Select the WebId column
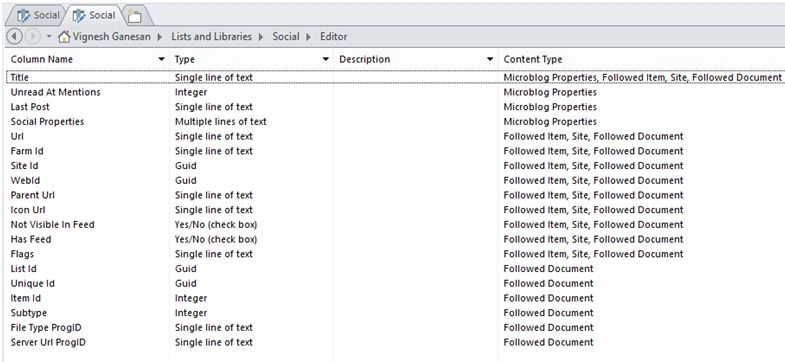Viewport: 785px width, 362px height. 26,180
